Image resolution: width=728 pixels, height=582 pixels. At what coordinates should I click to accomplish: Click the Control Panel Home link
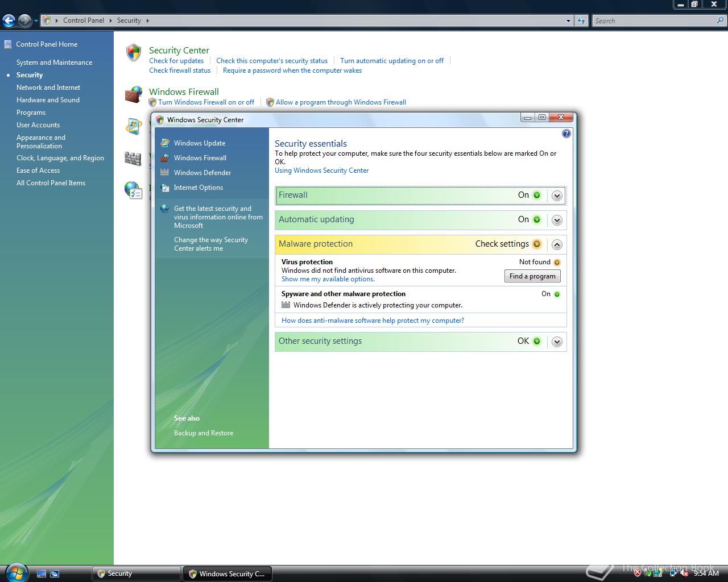[x=47, y=44]
